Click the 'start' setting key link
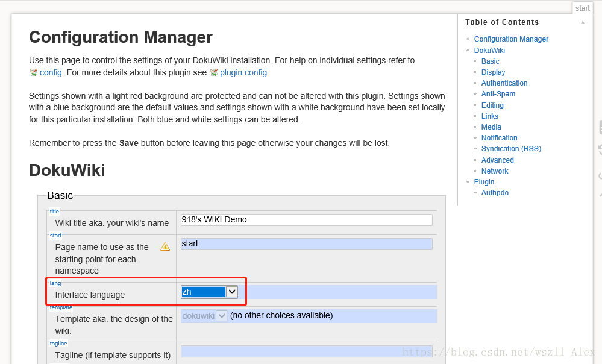The height and width of the screenshot is (364, 602). pyautogui.click(x=55, y=236)
